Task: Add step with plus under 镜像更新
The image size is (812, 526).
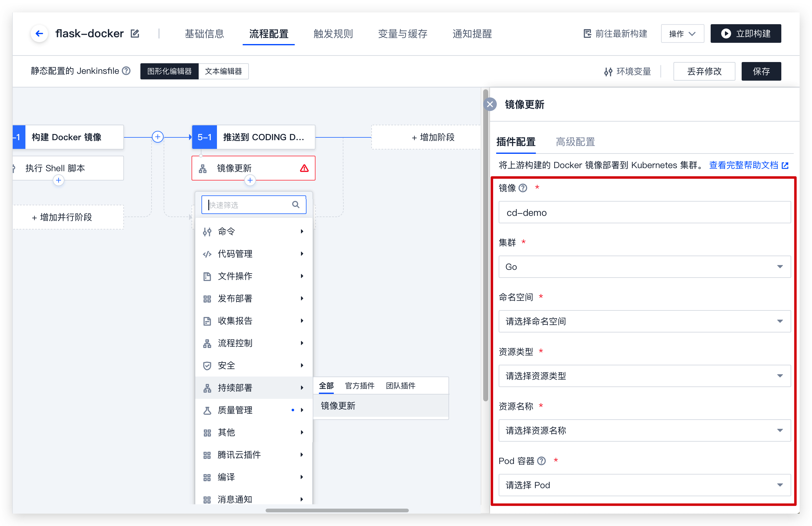Action: [250, 180]
